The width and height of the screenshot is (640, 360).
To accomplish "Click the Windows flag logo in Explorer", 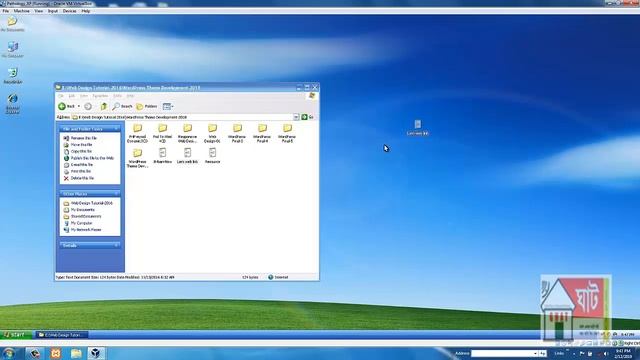I will pos(312,96).
